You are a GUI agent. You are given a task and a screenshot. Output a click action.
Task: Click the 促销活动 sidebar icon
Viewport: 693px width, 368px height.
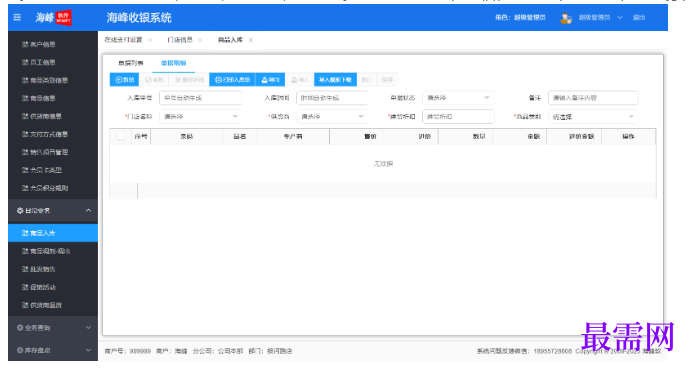tap(25, 287)
